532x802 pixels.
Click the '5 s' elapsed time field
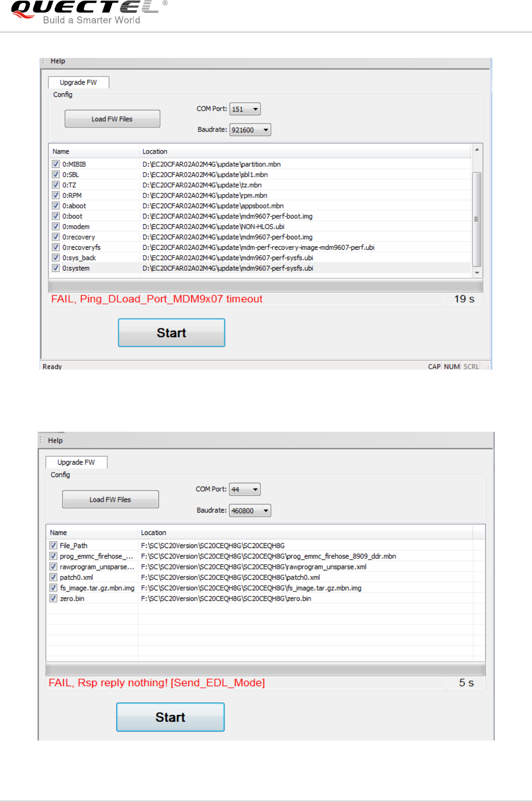(x=466, y=683)
